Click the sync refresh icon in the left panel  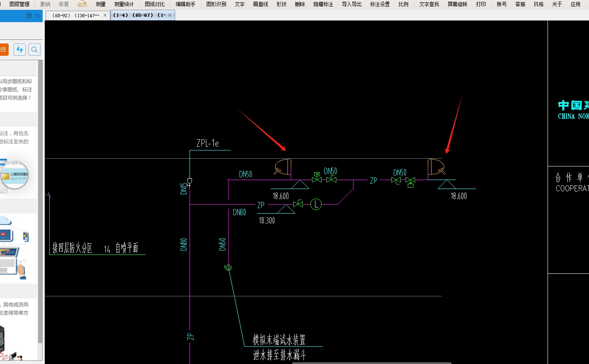pyautogui.click(x=20, y=50)
